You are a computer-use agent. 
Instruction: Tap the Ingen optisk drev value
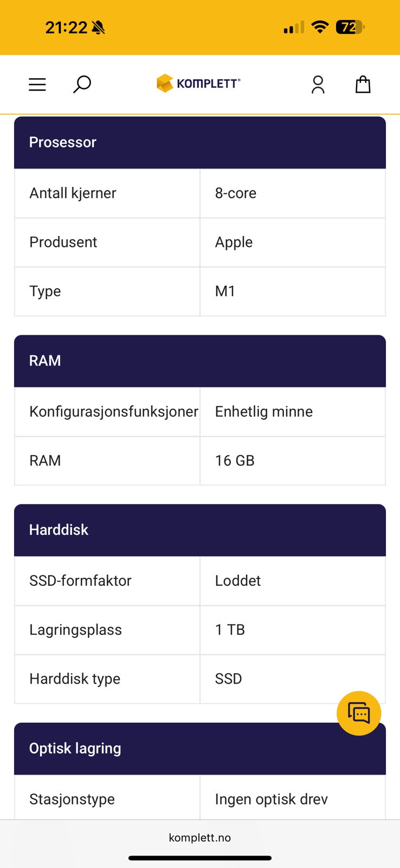point(271,799)
